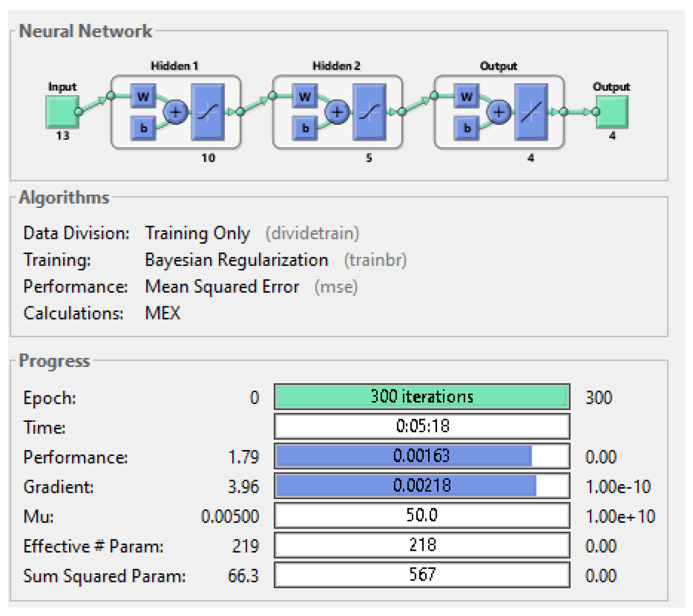
Task: Click the Mu value field showing 50.0
Action: (422, 515)
